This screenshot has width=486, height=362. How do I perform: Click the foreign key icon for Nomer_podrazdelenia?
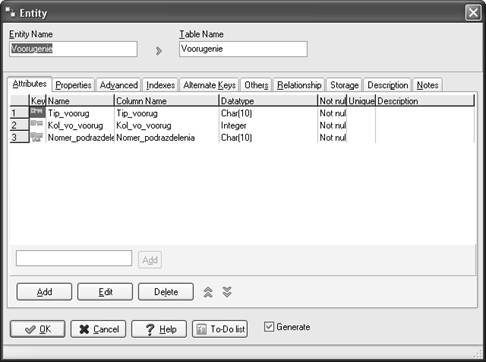coord(37,137)
